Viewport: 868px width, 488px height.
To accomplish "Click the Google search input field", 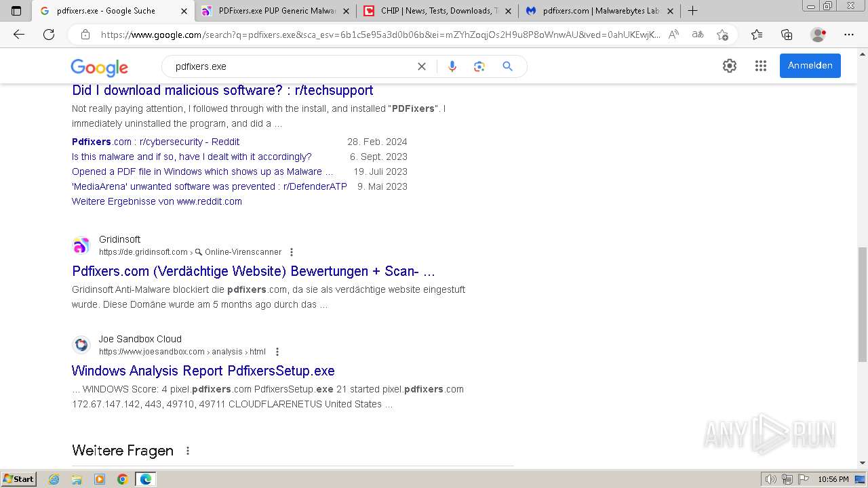I will point(292,66).
